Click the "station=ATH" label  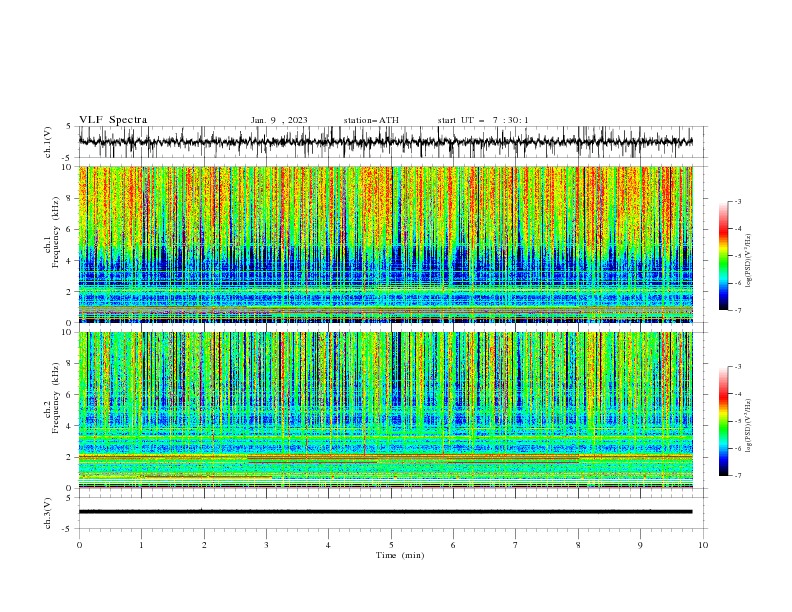point(371,120)
